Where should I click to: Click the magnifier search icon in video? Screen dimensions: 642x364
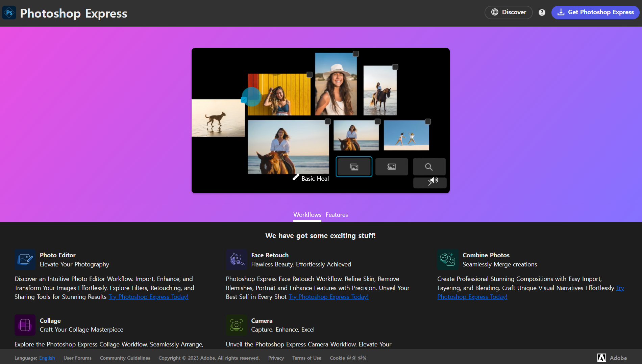pyautogui.click(x=429, y=167)
